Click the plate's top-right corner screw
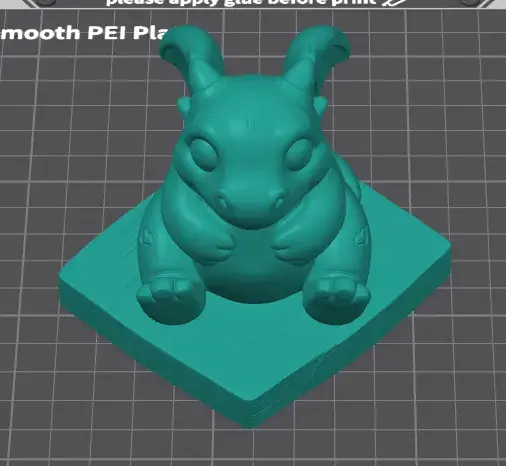This screenshot has height=466, width=506. 469,2
